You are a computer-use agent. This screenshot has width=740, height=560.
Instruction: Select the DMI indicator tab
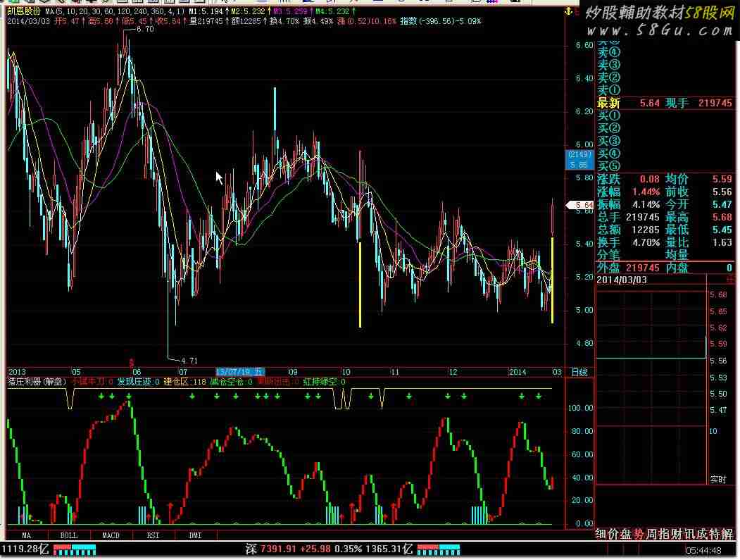click(x=195, y=535)
